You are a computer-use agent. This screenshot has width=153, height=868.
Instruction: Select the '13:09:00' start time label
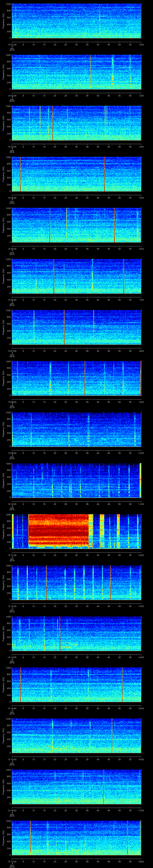pos(12,453)
